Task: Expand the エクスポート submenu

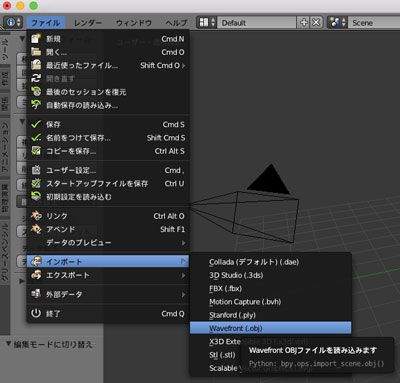Action: point(108,275)
